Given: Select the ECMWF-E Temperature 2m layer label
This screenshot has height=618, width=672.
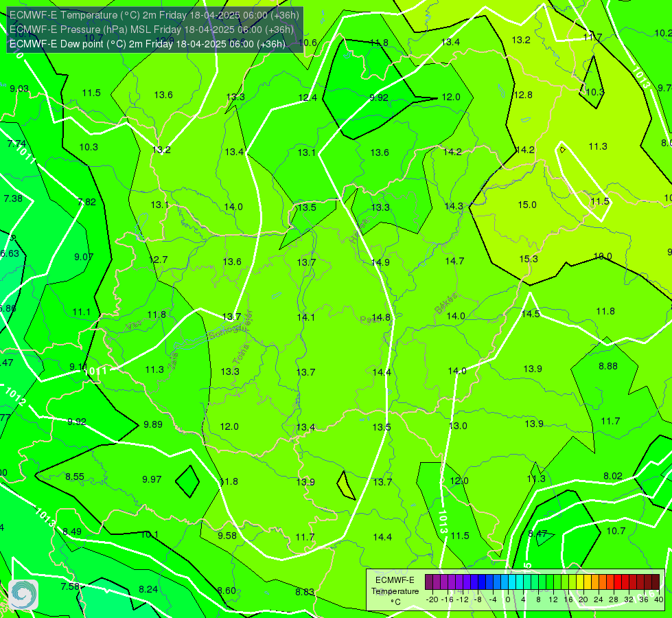Looking at the screenshot, I should [x=154, y=15].
